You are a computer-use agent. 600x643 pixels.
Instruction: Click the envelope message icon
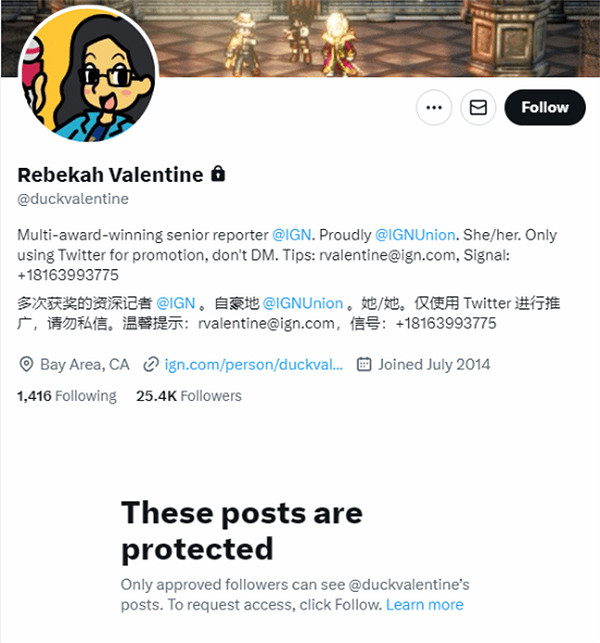tap(478, 107)
